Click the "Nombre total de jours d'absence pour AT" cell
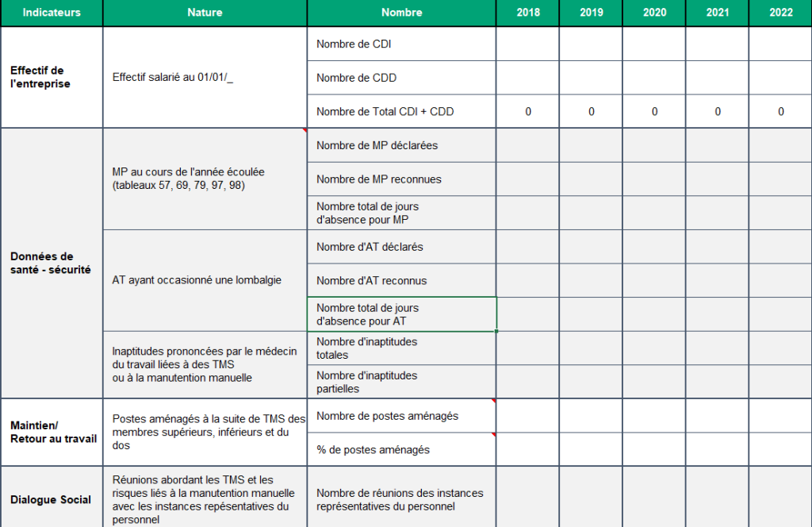 tap(401, 314)
